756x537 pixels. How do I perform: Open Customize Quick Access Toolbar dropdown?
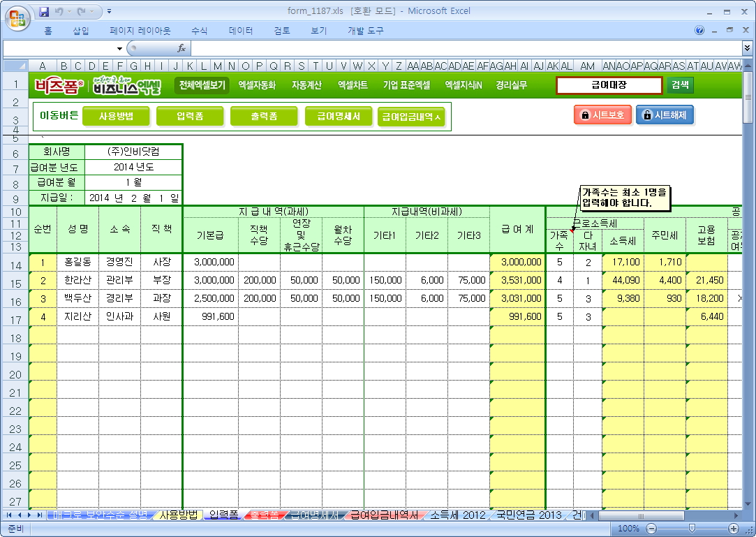110,12
